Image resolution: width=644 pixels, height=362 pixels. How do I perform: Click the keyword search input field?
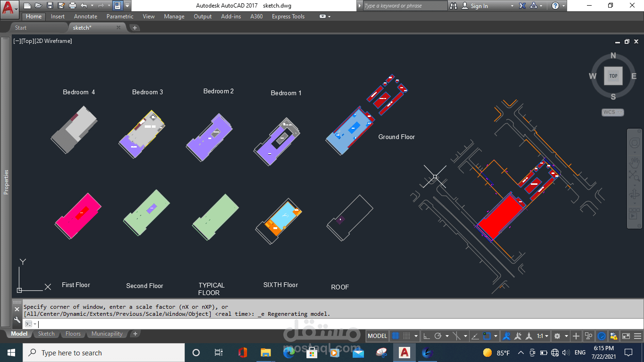pyautogui.click(x=405, y=6)
